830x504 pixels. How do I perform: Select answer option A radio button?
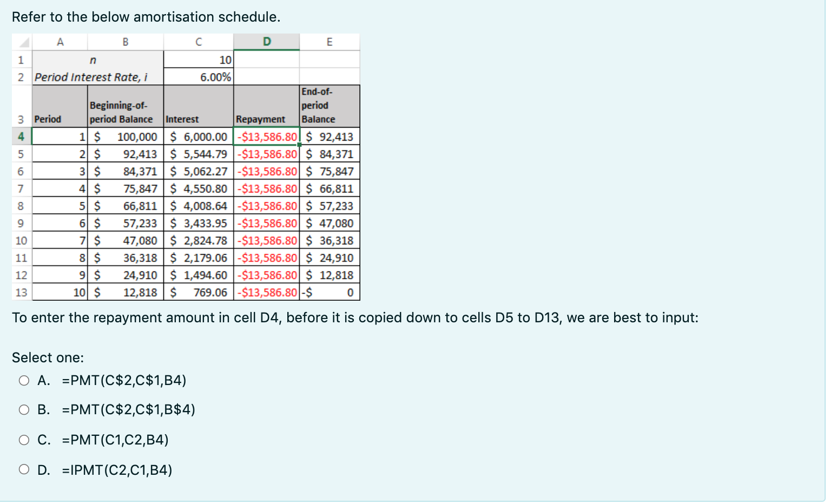tap(23, 380)
